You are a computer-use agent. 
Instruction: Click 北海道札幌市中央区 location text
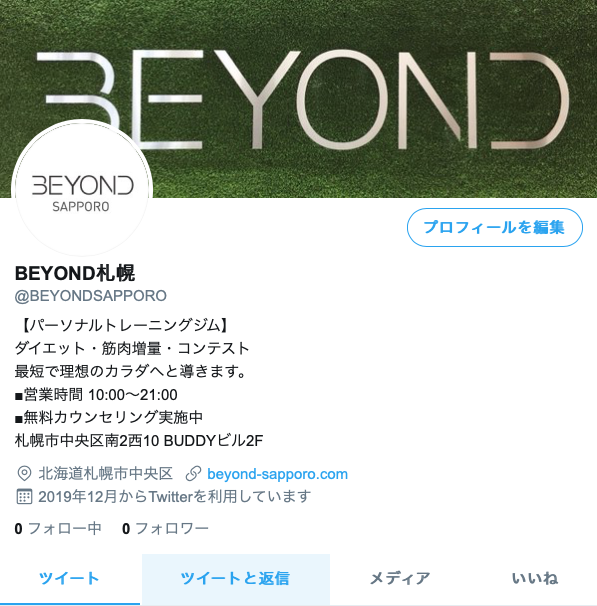(x=105, y=474)
